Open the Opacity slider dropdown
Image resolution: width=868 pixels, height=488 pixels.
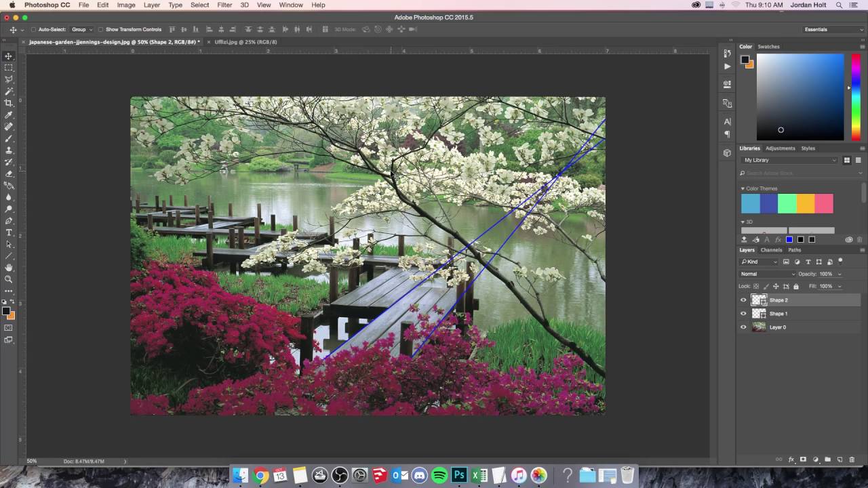point(840,274)
